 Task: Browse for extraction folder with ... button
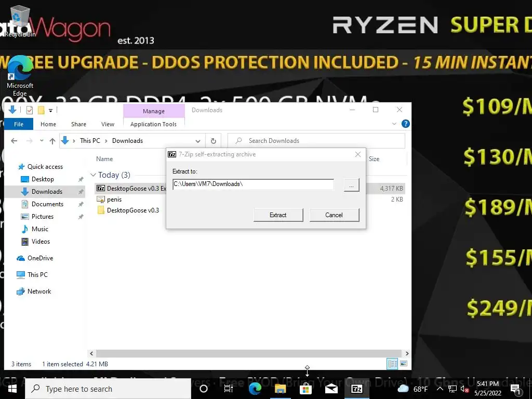(x=352, y=185)
